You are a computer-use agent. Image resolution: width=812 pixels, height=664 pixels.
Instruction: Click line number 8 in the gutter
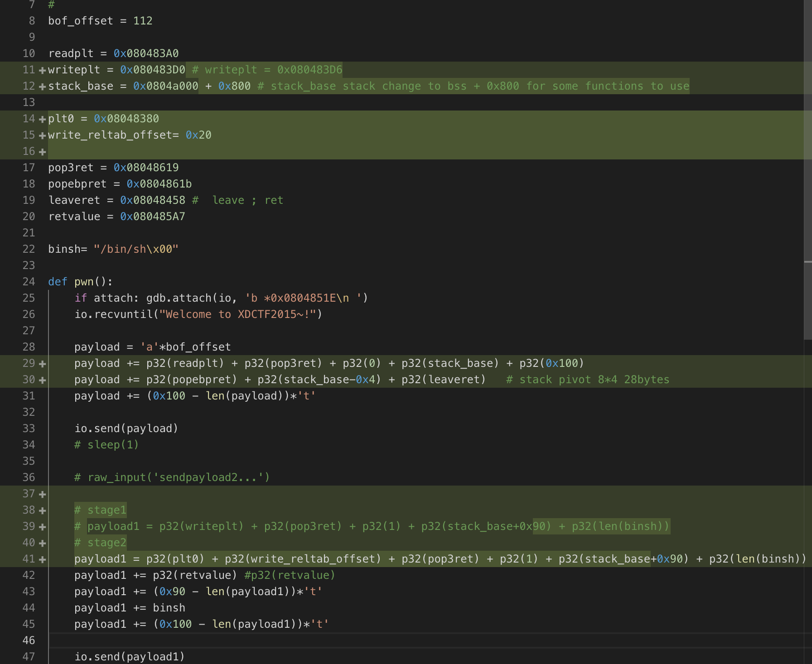coord(32,21)
